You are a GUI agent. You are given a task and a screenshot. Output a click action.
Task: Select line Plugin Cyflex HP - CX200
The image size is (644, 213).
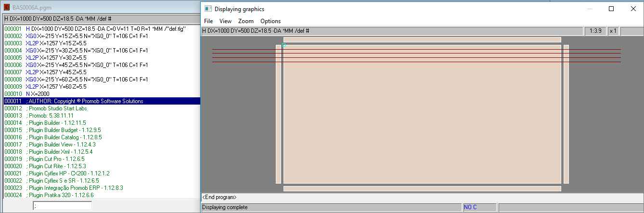pyautogui.click(x=102, y=173)
